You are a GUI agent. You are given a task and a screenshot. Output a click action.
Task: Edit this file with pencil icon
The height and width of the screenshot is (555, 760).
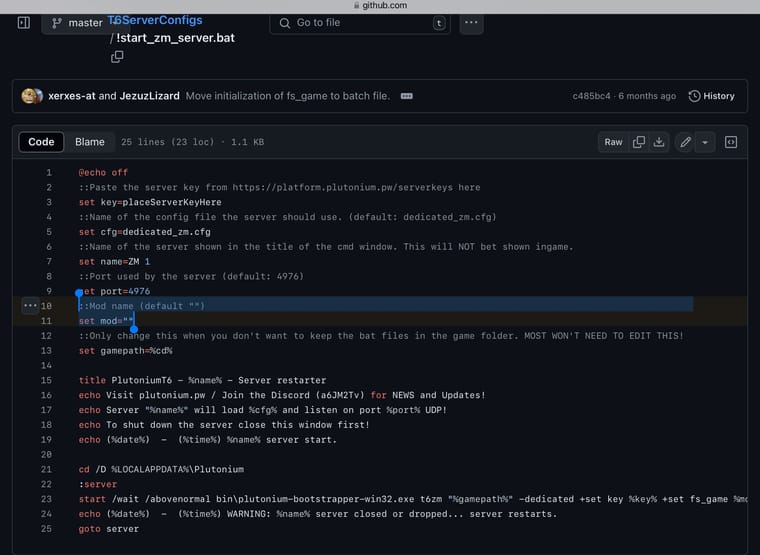tap(685, 142)
